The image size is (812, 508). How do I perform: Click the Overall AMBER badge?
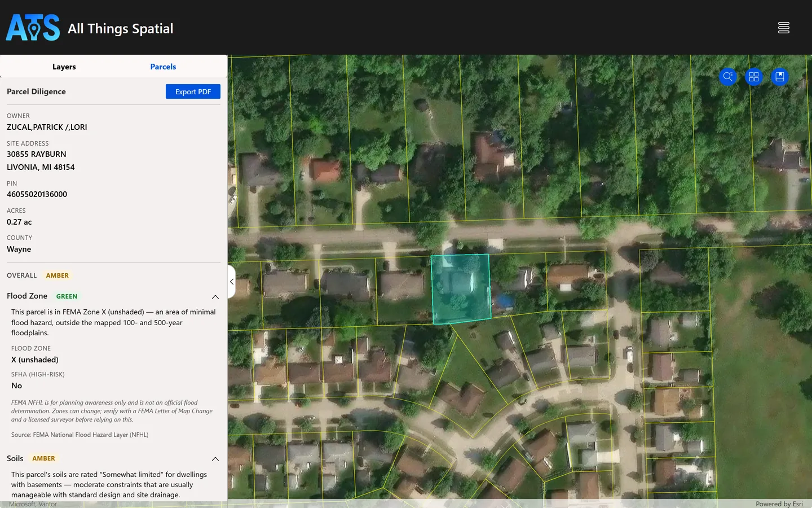click(58, 275)
